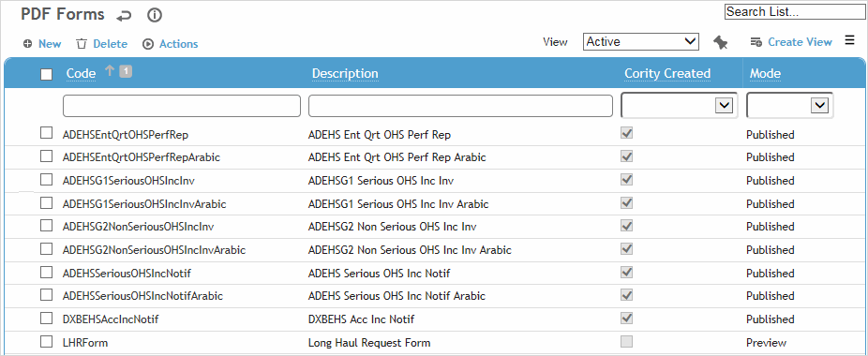Click the code ADEHSEntQrtOHSPerfRepArabic
The image size is (868, 356).
tap(142, 157)
